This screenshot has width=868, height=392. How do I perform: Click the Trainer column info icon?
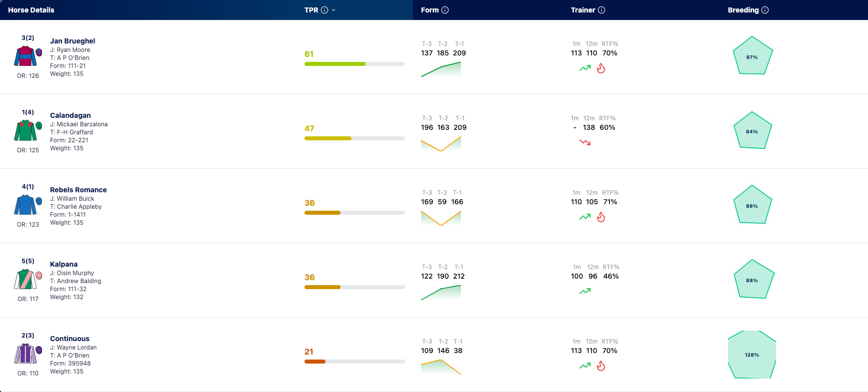point(601,10)
